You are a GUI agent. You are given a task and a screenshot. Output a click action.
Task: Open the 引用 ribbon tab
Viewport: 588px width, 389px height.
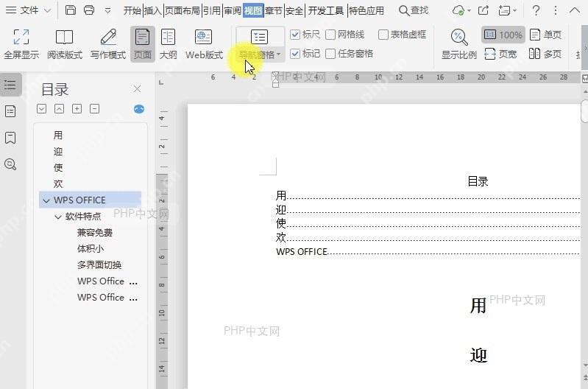pyautogui.click(x=212, y=10)
